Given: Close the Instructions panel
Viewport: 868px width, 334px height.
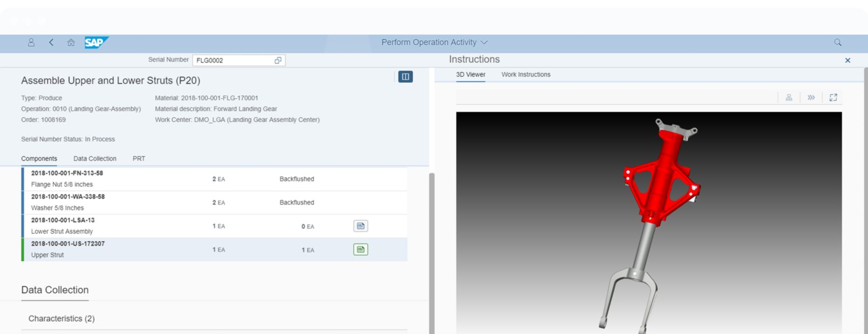Looking at the screenshot, I should click(847, 60).
